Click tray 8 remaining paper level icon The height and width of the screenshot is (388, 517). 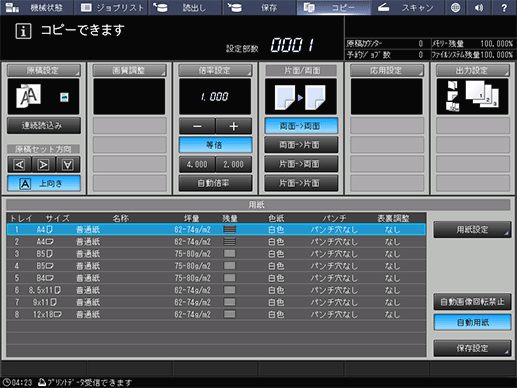point(230,314)
